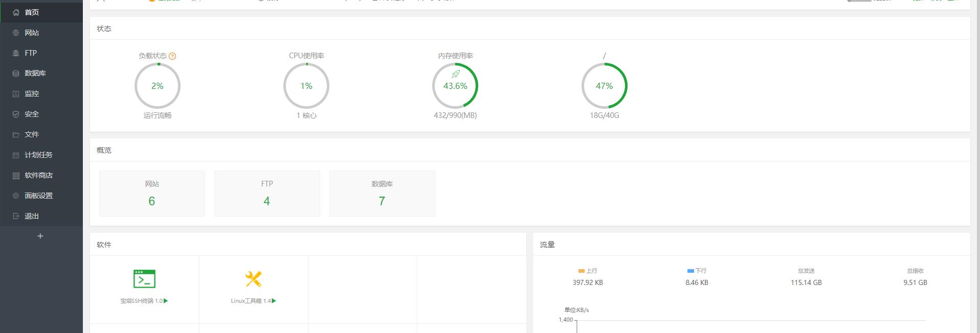Image resolution: width=980 pixels, height=333 pixels.
Task: Open the FTP overview card showing 4
Action: click(267, 194)
